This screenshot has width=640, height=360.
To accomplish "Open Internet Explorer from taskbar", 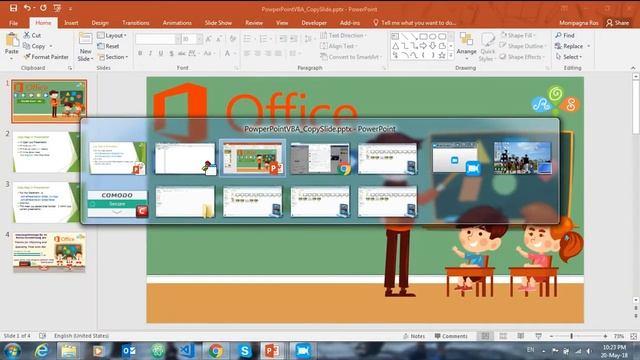I will [x=42, y=351].
